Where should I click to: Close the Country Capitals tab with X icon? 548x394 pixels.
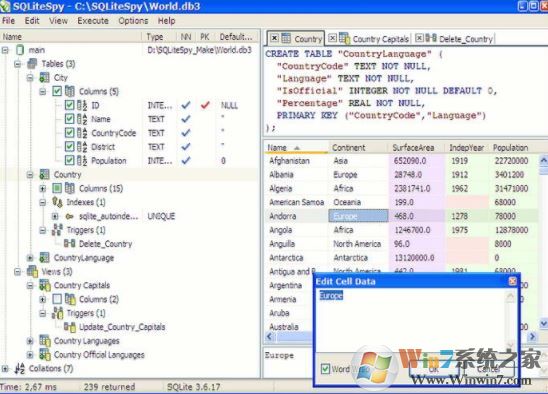pyautogui.click(x=333, y=38)
